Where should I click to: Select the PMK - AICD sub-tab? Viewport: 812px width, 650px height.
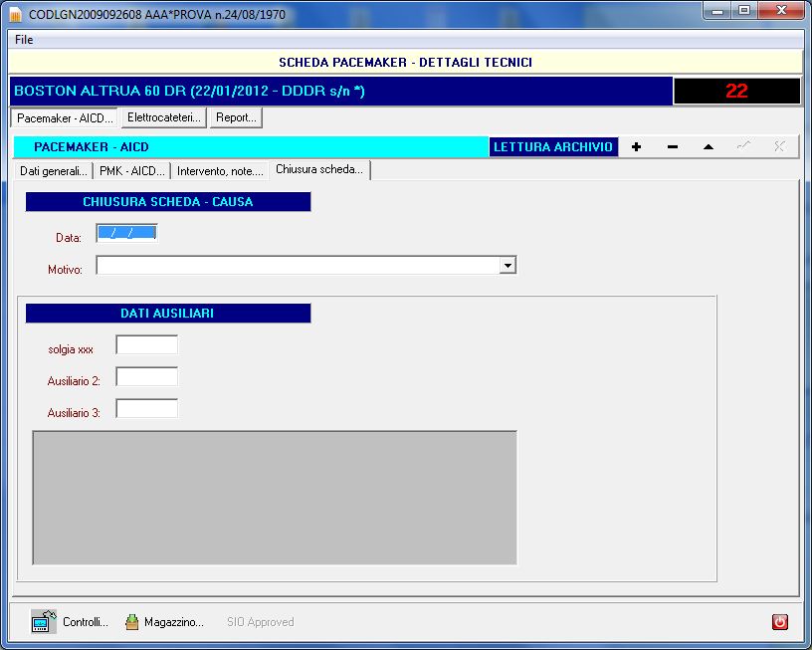click(x=132, y=171)
